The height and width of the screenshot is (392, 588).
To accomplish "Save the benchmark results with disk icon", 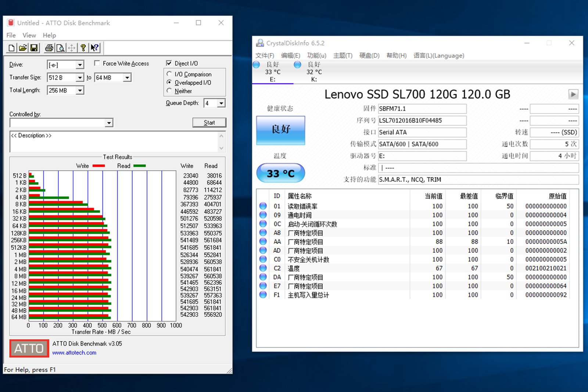I will point(34,48).
